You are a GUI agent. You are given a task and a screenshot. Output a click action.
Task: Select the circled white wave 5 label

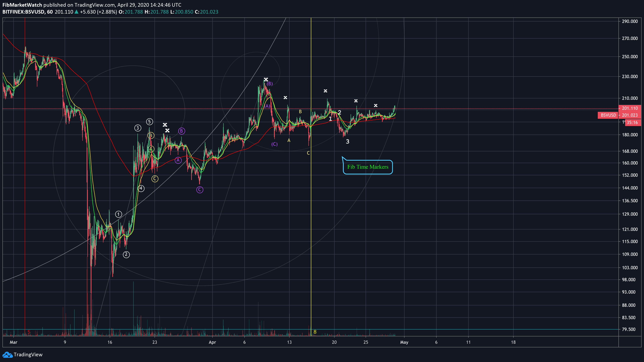(149, 122)
